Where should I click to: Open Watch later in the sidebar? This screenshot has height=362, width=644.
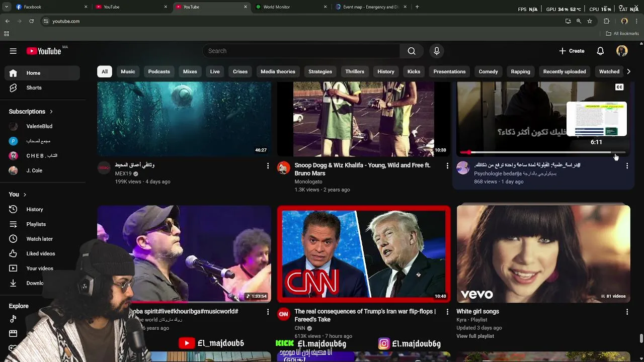(x=42, y=239)
